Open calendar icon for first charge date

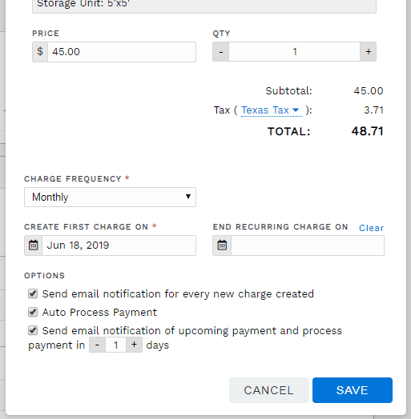33,245
